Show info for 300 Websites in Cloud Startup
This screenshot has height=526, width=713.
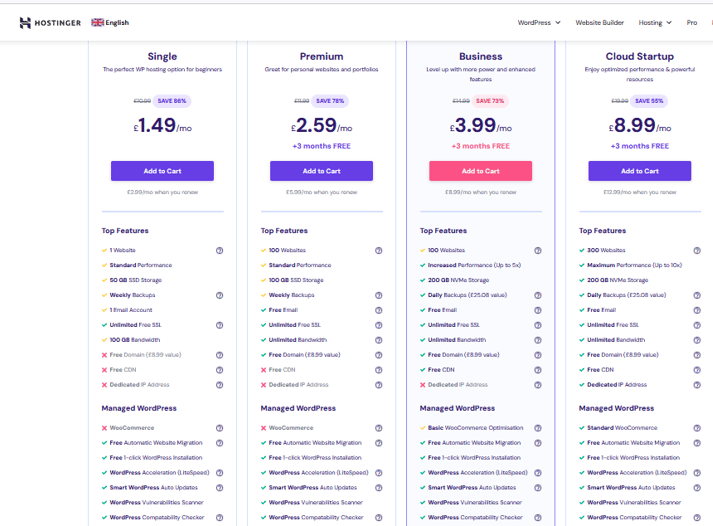[697, 250]
